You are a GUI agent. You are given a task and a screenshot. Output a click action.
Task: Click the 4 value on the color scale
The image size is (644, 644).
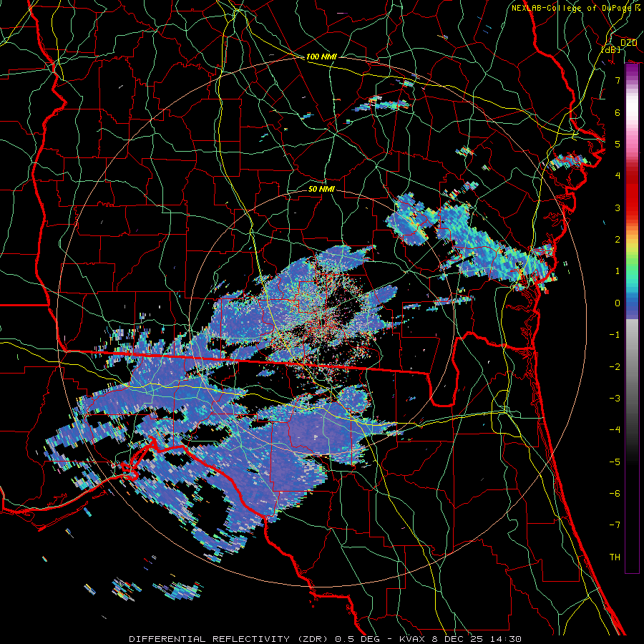pyautogui.click(x=618, y=176)
